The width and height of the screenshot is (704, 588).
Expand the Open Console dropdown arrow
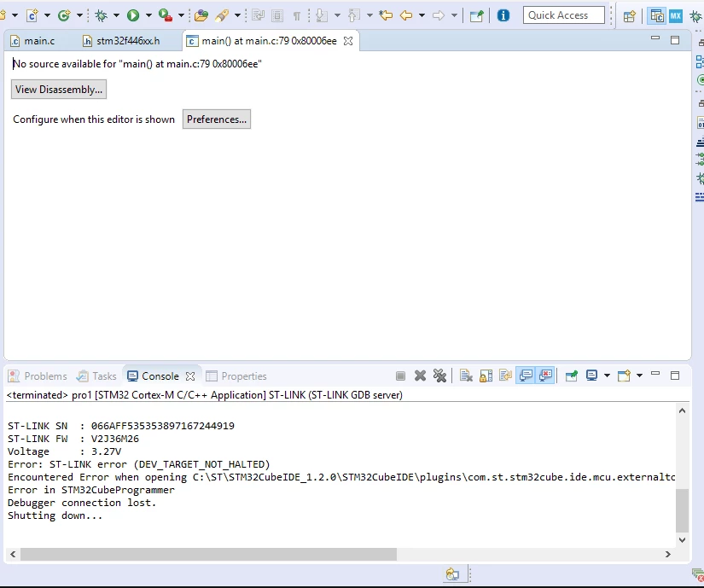click(639, 376)
